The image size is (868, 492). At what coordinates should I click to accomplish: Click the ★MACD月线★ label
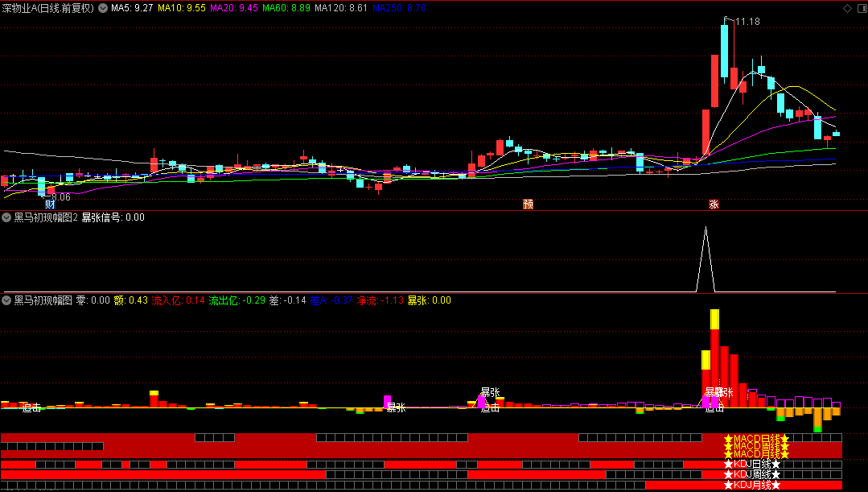click(756, 454)
